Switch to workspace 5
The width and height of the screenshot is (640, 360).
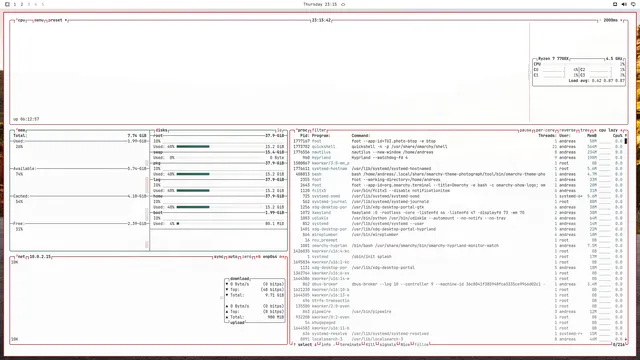pos(42,4)
